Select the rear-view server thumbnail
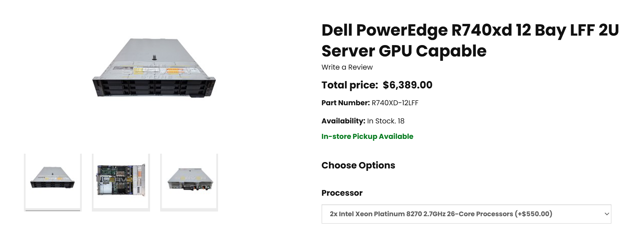 pyautogui.click(x=189, y=182)
